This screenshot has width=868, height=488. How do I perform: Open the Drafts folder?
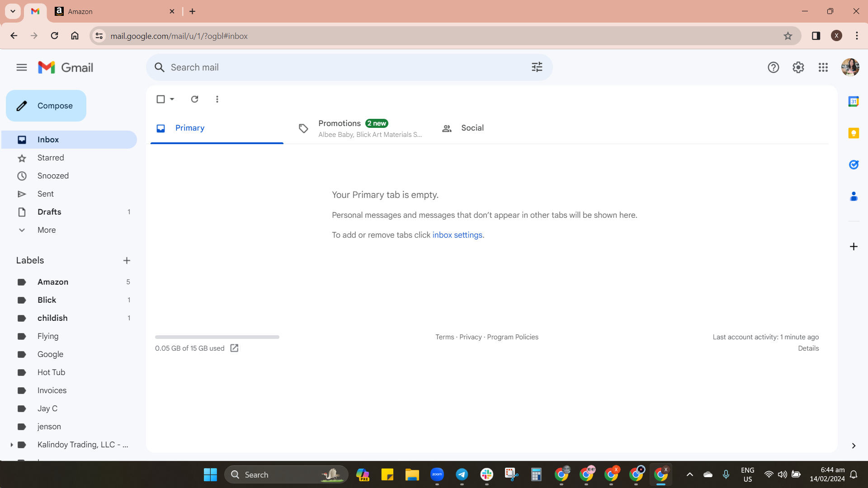point(69,212)
